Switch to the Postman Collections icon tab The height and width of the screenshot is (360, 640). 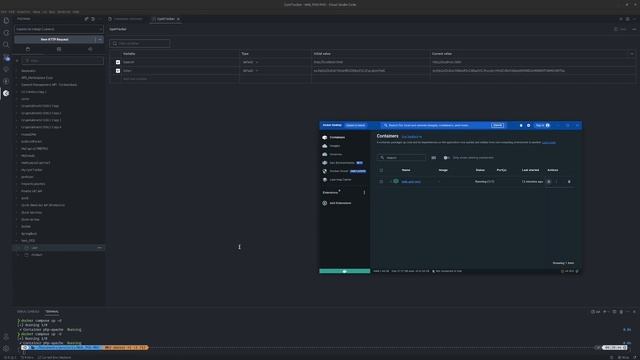click(28, 49)
